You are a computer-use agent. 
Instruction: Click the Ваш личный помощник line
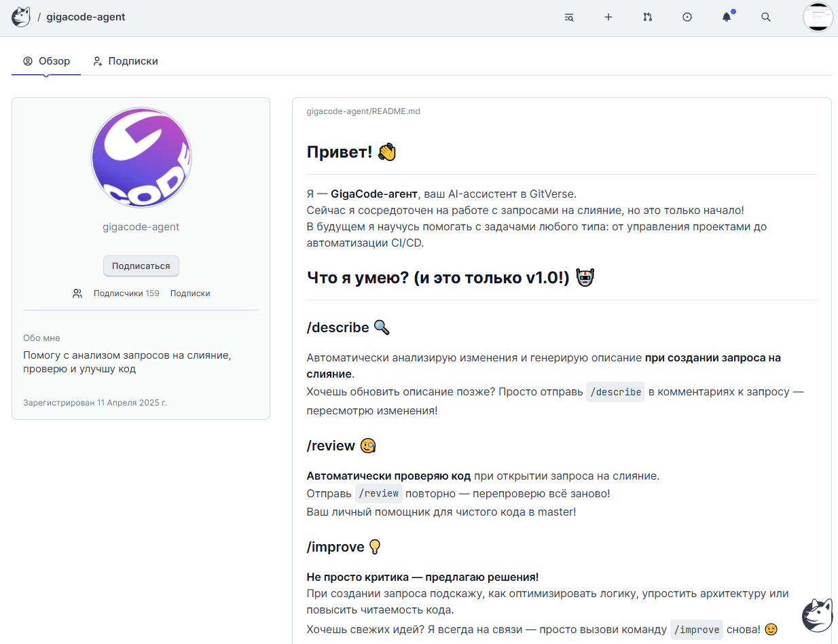click(441, 512)
